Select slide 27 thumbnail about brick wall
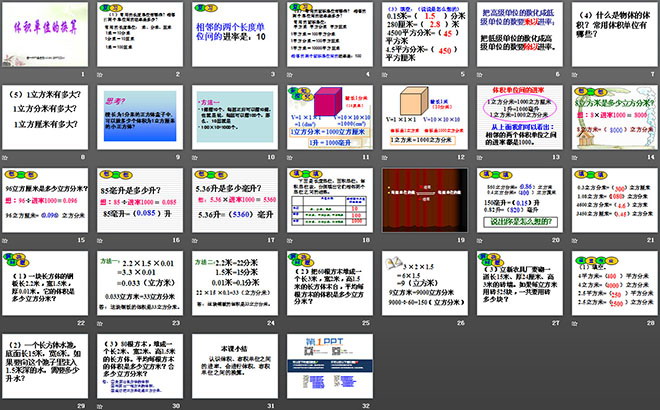Image resolution: width=660 pixels, height=410 pixels. coord(520,283)
